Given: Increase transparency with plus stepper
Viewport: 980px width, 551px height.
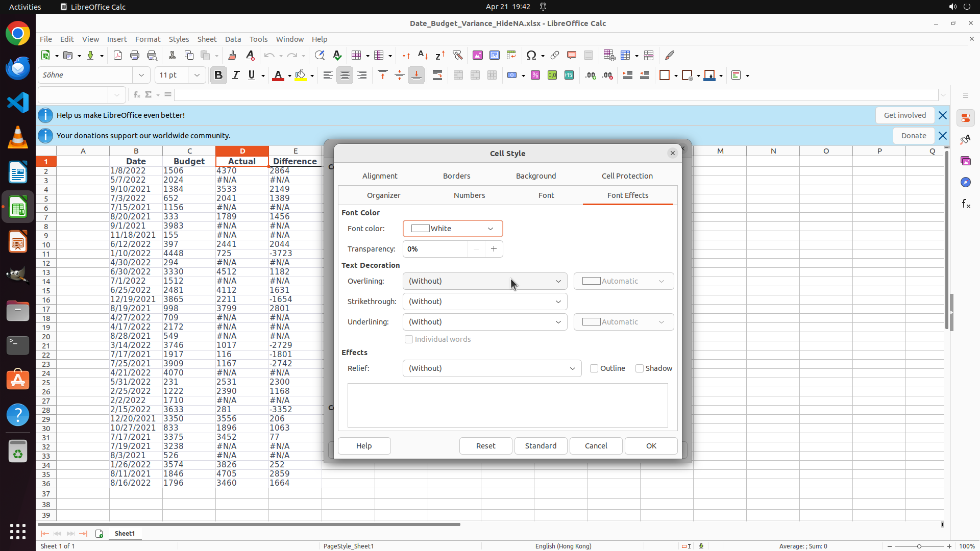Looking at the screenshot, I should click(494, 249).
